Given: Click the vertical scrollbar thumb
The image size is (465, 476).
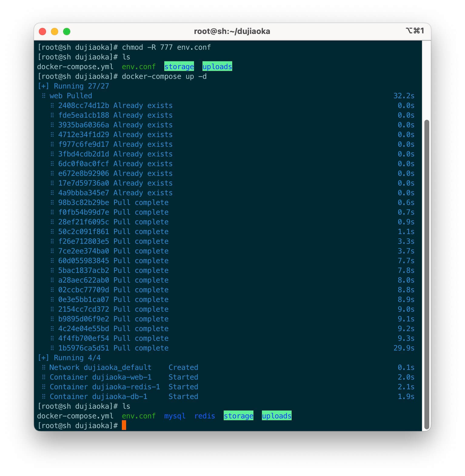Looking at the screenshot, I should click(x=427, y=273).
